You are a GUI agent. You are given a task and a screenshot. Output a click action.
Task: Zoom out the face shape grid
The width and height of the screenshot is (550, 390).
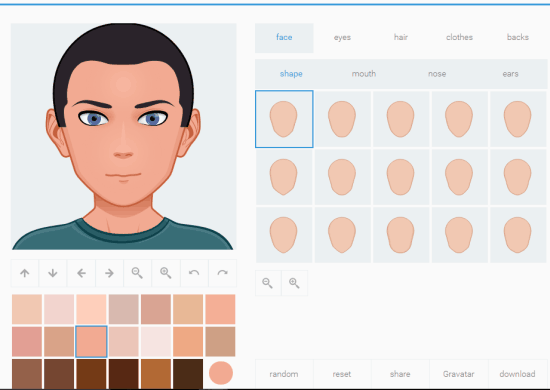pyautogui.click(x=268, y=283)
